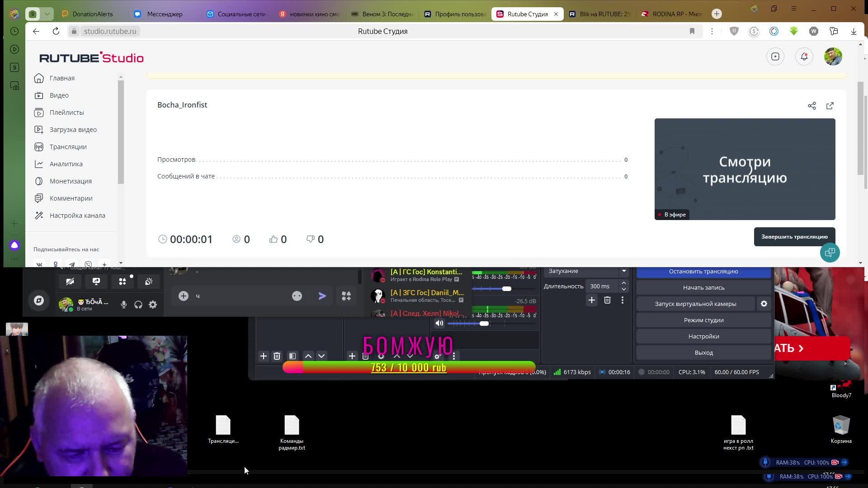
Task: Click the share icon next to Bocha_Ironfist
Action: coord(812,106)
